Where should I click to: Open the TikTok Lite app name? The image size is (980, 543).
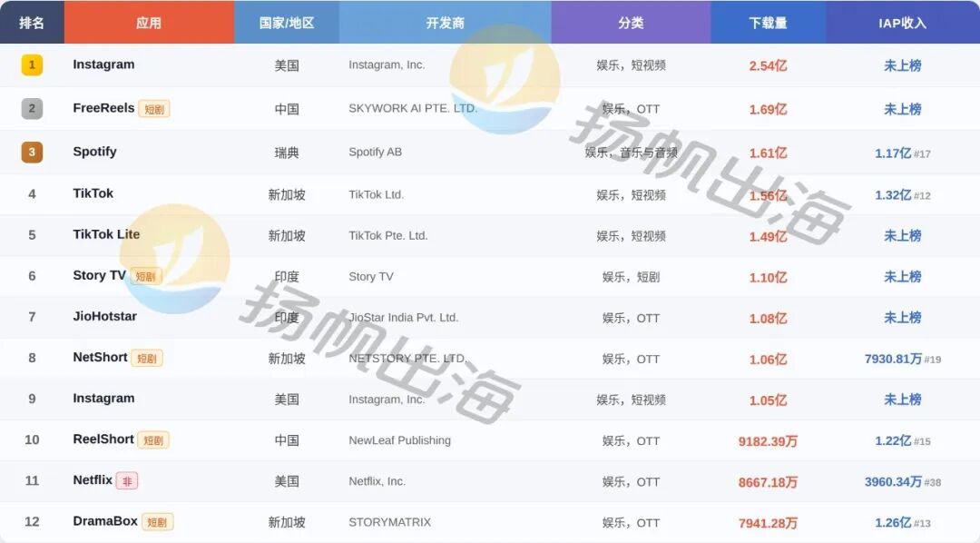point(106,234)
